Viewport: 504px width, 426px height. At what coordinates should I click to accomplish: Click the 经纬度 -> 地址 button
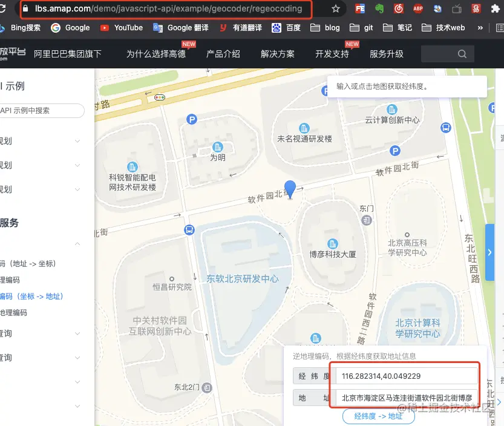378,416
